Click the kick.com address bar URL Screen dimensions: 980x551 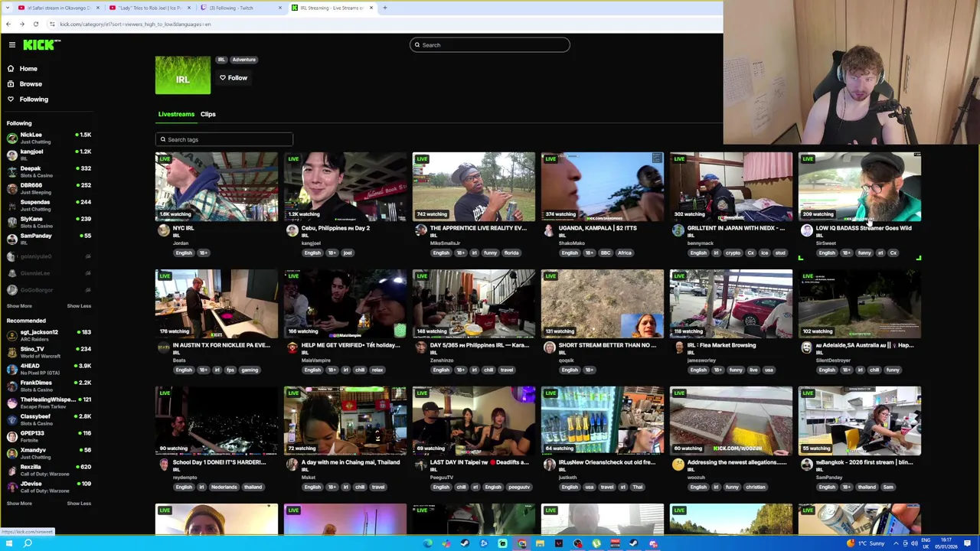[136, 24]
